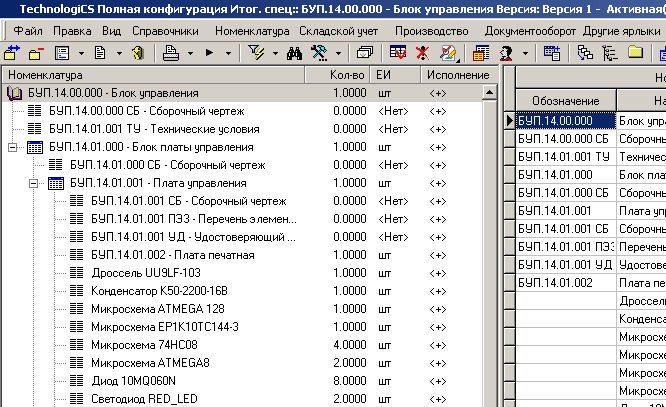Screen dimensions: 666x407
Task: Collapse БУП.14.01.001 Плата управления node
Action: [34, 183]
